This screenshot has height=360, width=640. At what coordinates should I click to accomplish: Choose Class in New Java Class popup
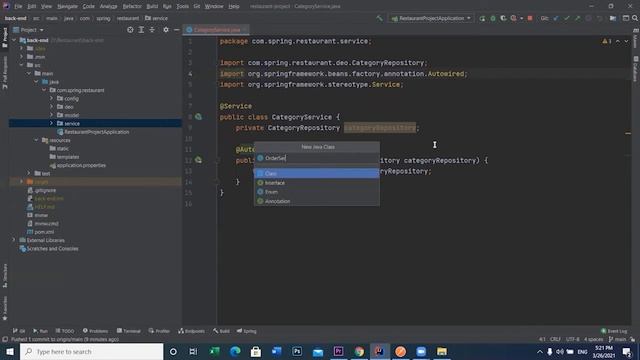coord(317,173)
